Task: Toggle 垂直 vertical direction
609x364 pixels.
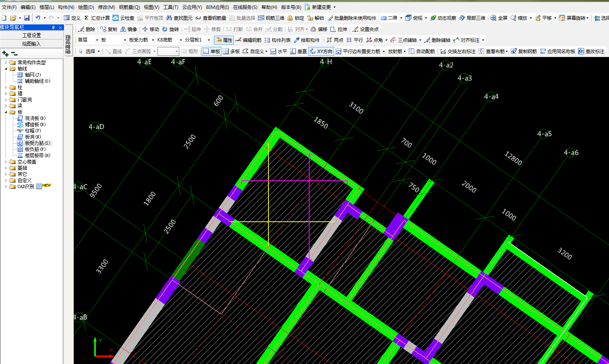Action: click(298, 51)
